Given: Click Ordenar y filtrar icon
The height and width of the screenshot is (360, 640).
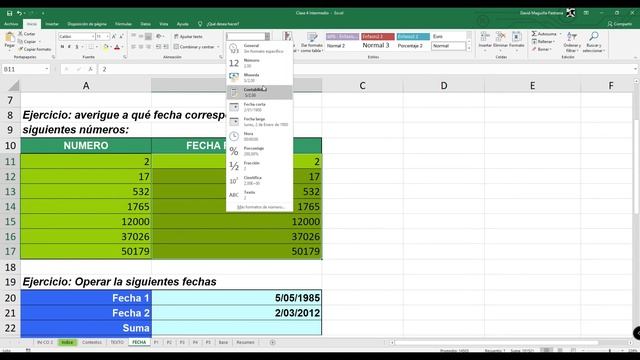Looking at the screenshot, I should [x=572, y=37].
